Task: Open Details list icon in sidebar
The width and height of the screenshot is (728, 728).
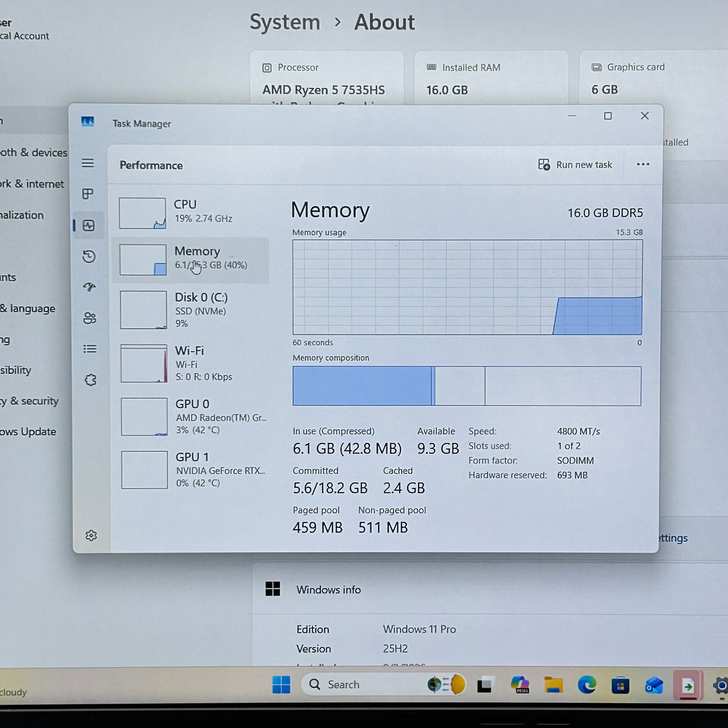Action: [x=90, y=349]
